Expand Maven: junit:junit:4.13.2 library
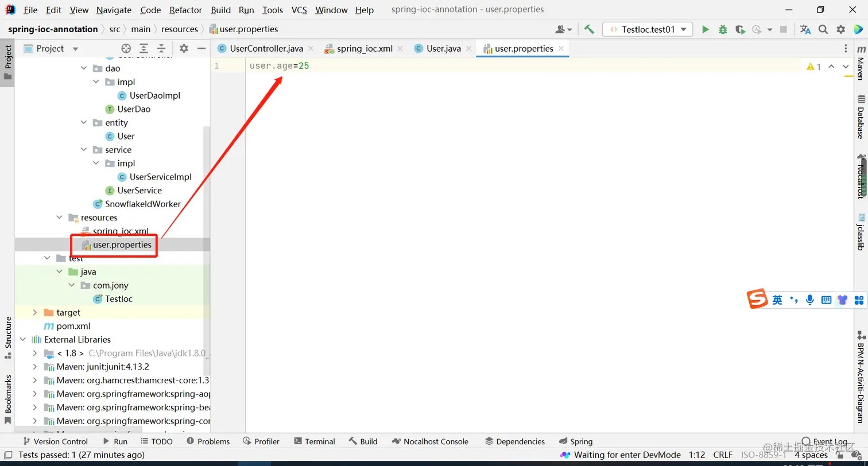The height and width of the screenshot is (466, 868). click(x=35, y=366)
